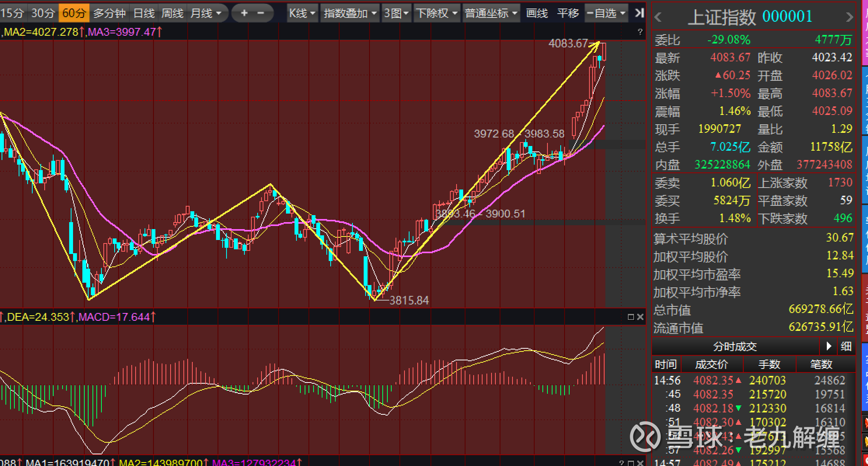868x466 pixels.
Task: Switch to the 周线 weekly chart
Action: (x=172, y=13)
